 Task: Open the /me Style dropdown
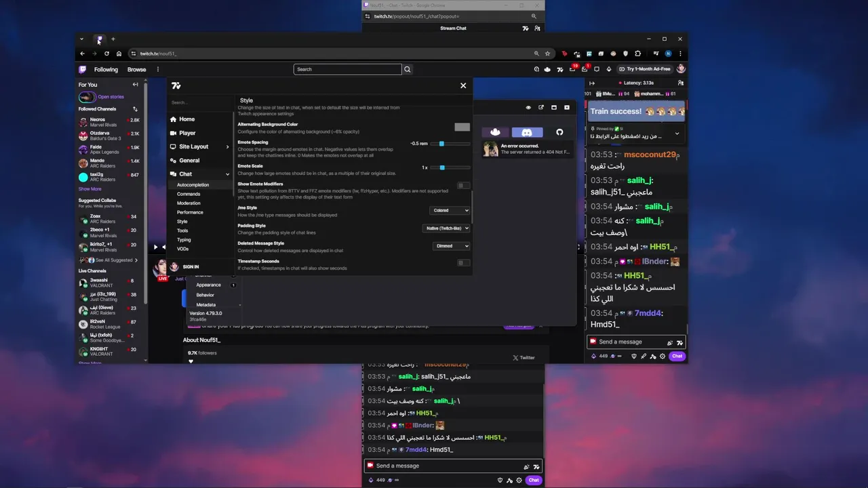tap(450, 210)
